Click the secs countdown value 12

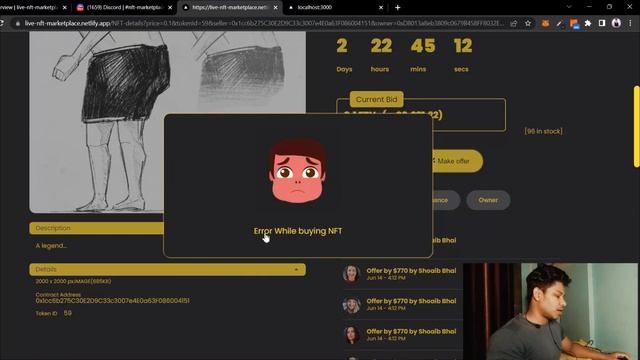(463, 46)
